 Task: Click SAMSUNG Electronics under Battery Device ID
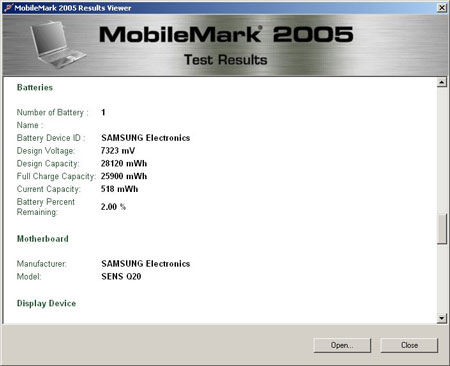(x=146, y=138)
